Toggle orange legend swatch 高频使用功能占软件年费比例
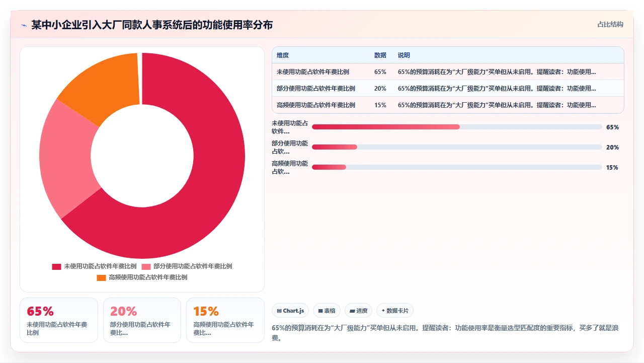This screenshot has height=363, width=644. [101, 277]
